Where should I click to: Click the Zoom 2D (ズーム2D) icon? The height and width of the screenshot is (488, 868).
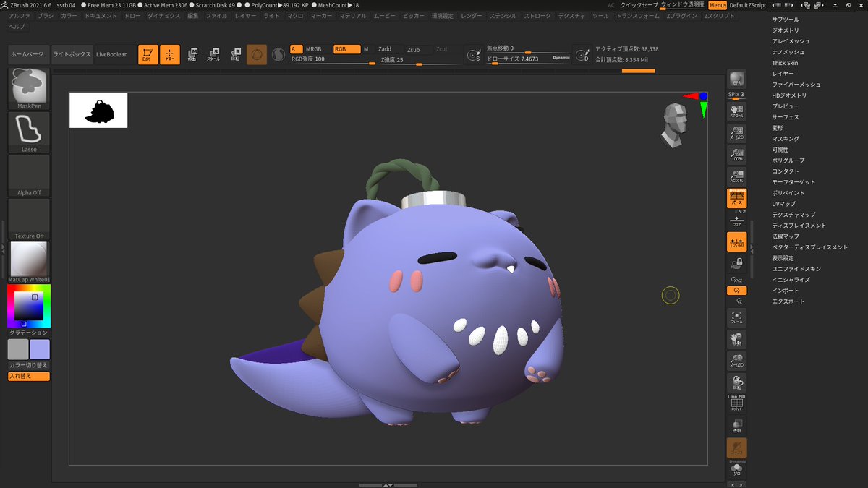(736, 132)
